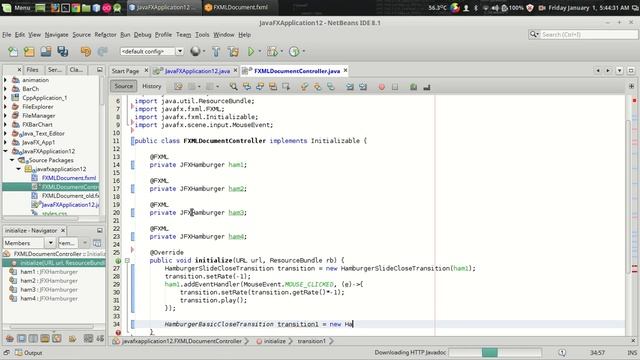The height and width of the screenshot is (360, 640).
Task: Click the History view button
Action: point(152,86)
